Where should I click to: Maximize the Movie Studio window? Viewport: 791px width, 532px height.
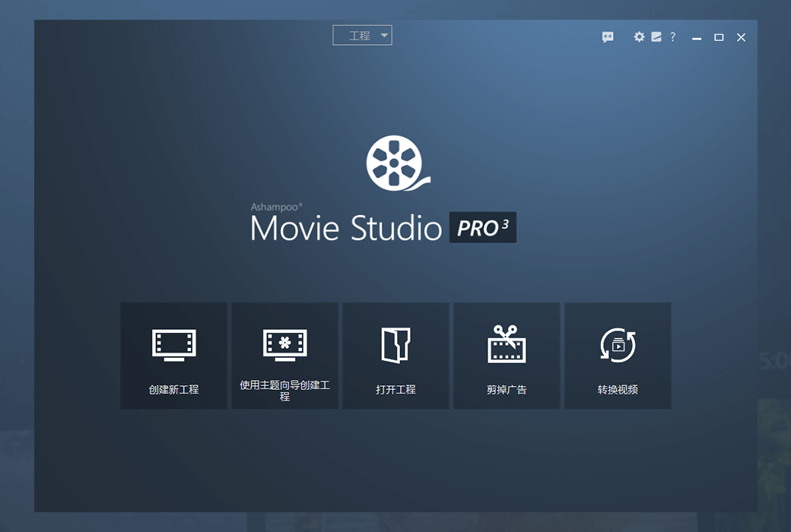[x=719, y=37]
